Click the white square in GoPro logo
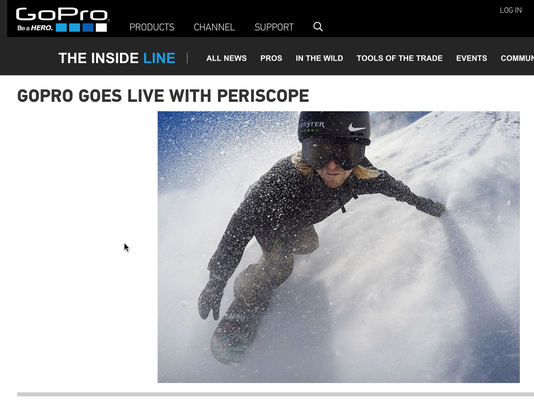 [101, 28]
